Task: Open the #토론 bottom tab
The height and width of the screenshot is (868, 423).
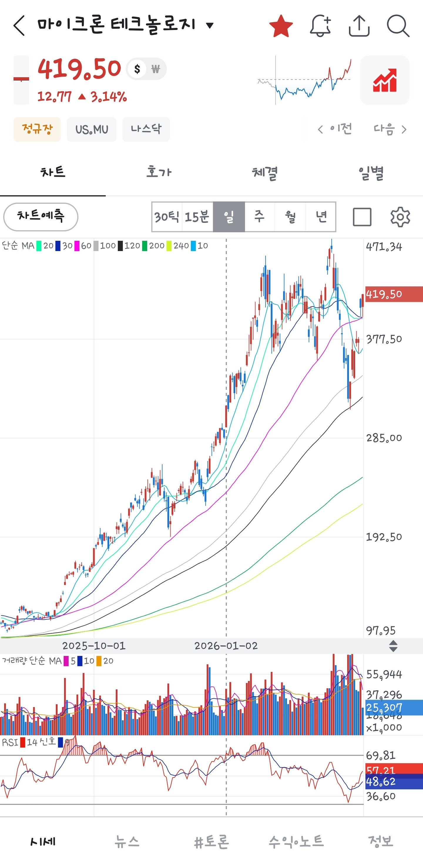Action: 211,842
